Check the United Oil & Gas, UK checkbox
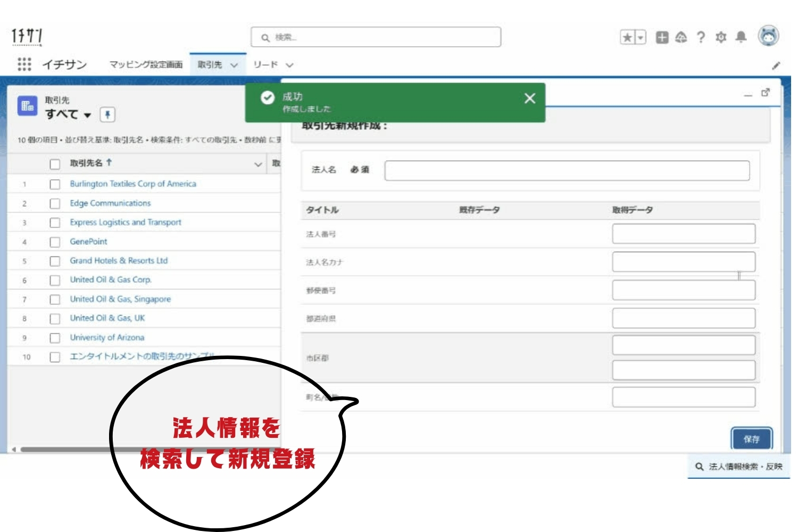 pos(55,319)
